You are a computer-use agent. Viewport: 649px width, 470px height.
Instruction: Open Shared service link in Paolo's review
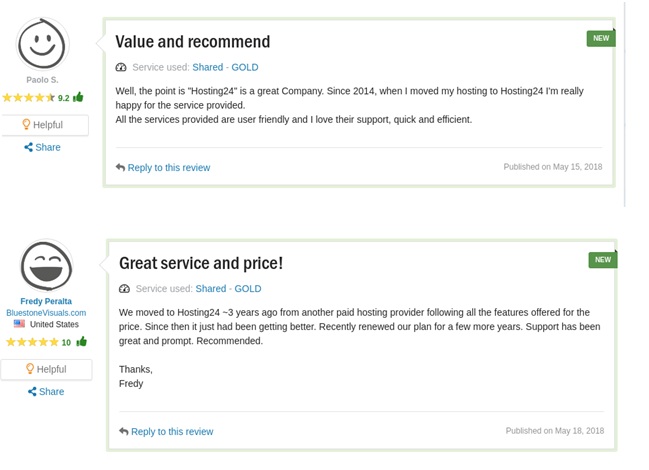(x=207, y=68)
